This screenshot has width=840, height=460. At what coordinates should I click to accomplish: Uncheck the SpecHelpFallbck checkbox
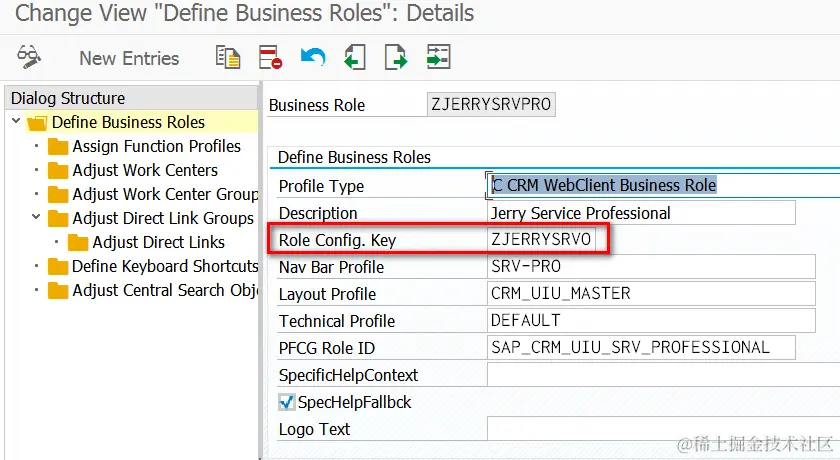click(287, 402)
